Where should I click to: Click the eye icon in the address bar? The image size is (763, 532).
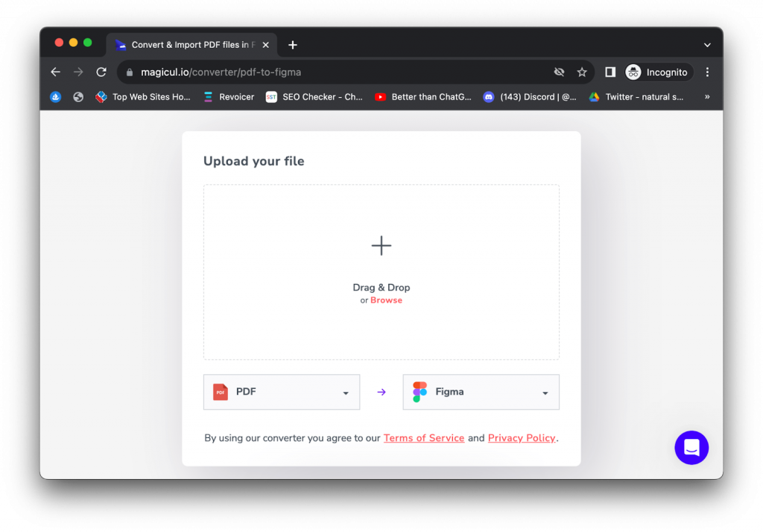[x=559, y=72]
